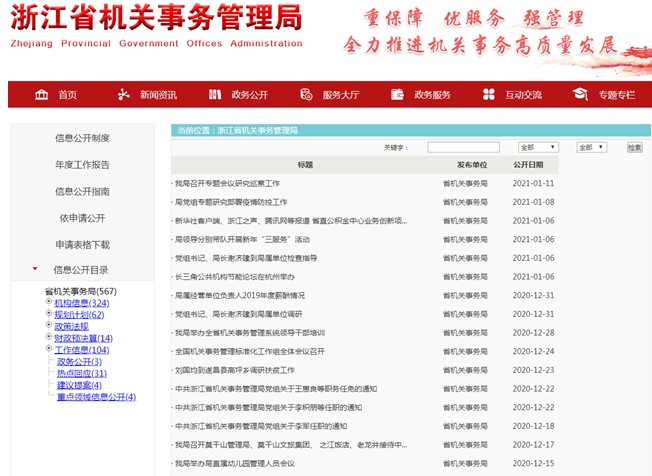Open the first 全部 filter dropdown
Screen dimensions: 652x476
538,147
